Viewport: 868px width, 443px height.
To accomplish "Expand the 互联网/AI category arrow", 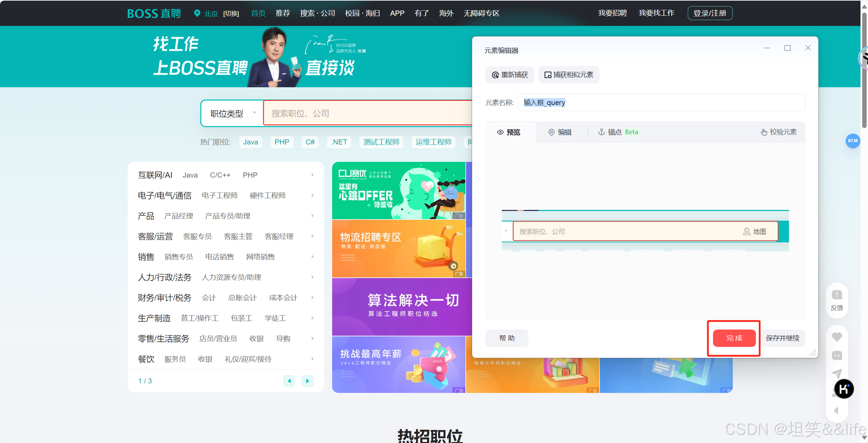I will click(312, 175).
